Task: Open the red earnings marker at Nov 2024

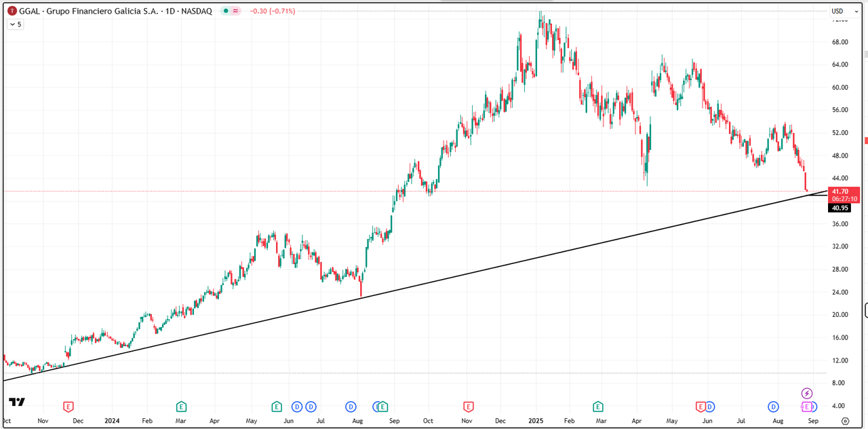Action: (468, 407)
